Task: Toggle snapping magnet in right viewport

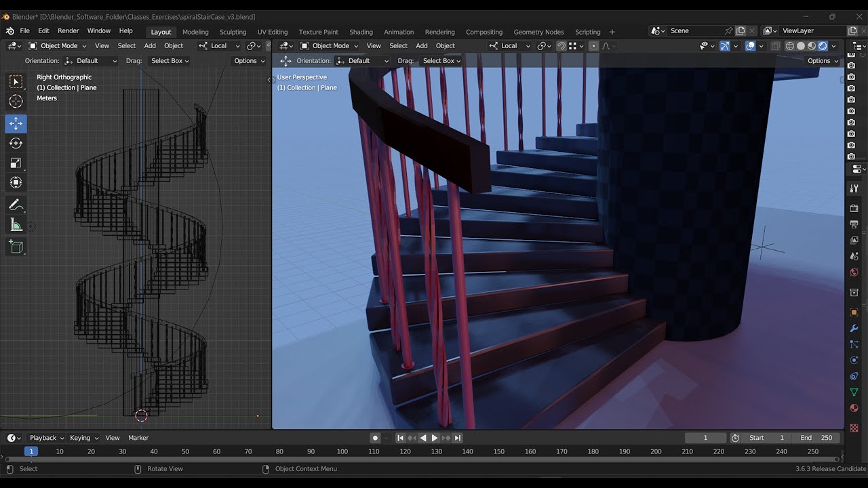Action: (x=561, y=46)
